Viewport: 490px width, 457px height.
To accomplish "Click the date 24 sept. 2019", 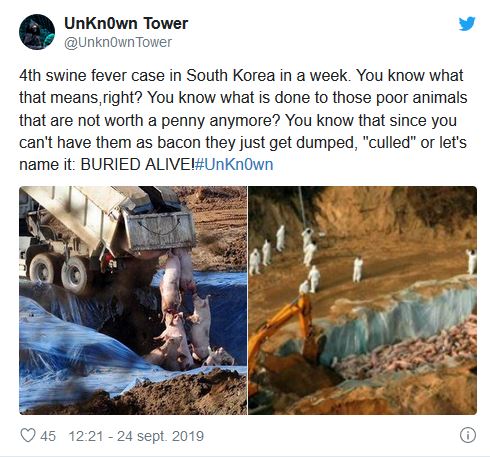I will tap(160, 436).
